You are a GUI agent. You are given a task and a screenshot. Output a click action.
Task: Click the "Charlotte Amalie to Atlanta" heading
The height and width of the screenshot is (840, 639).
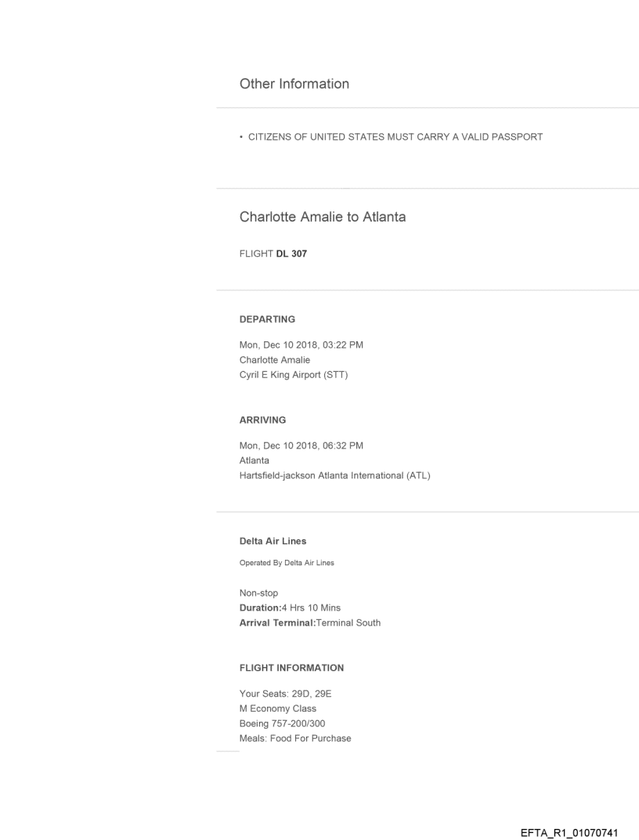tap(322, 217)
